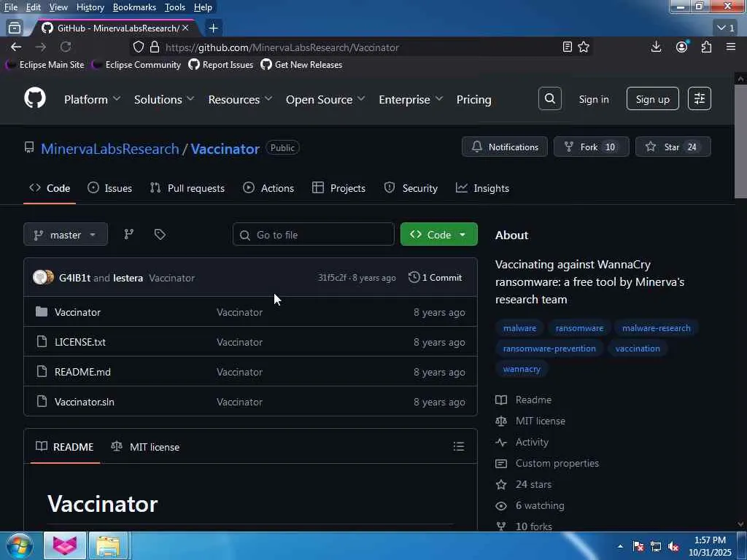
Task: Open Firefox application hamburger menu
Action: pos(731,47)
